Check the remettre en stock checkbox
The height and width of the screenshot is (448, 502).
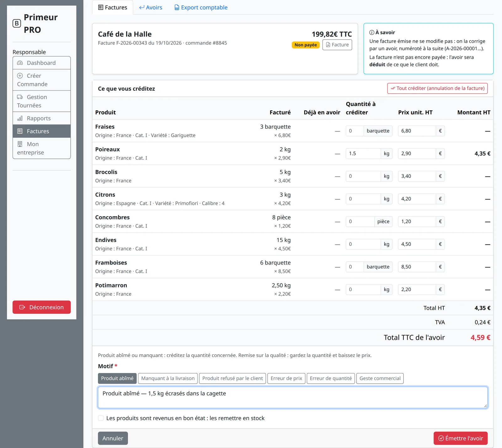101,418
